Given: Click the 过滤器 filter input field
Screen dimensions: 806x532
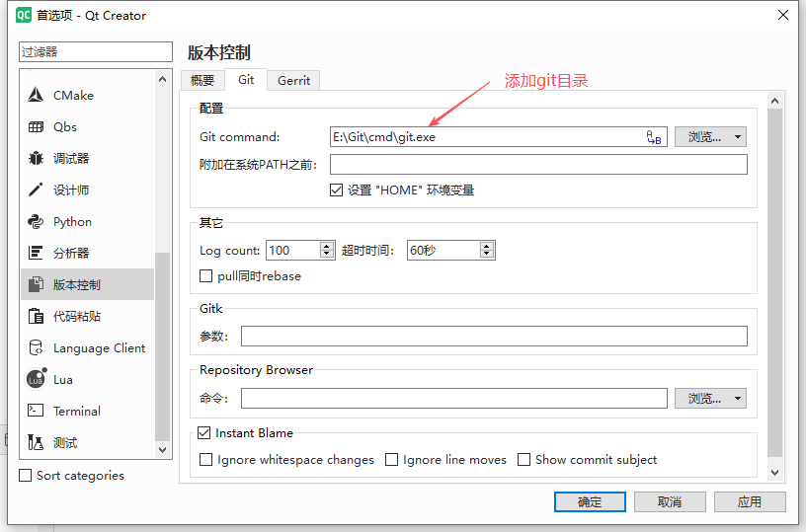Looking at the screenshot, I should pyautogui.click(x=96, y=52).
